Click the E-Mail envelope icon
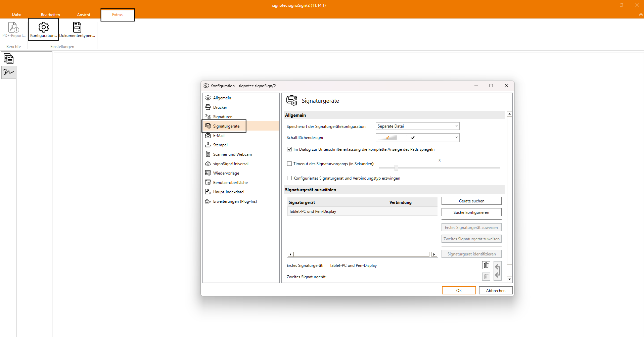Screen dimensions: 644x337 pyautogui.click(x=208, y=135)
